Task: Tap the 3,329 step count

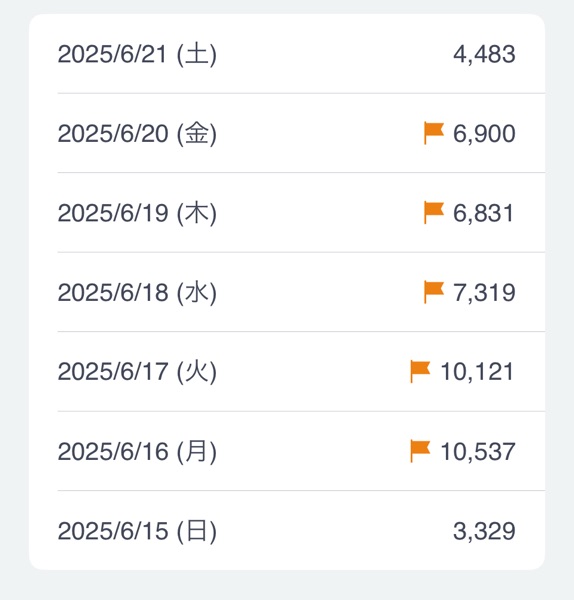Action: point(484,531)
